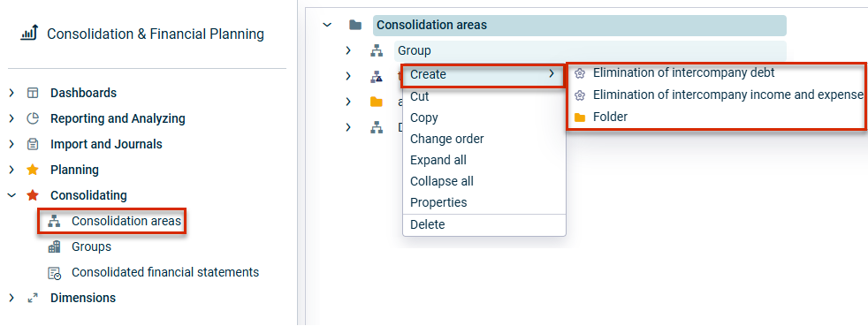
Task: Select Delete in the context menu
Action: [x=427, y=224]
